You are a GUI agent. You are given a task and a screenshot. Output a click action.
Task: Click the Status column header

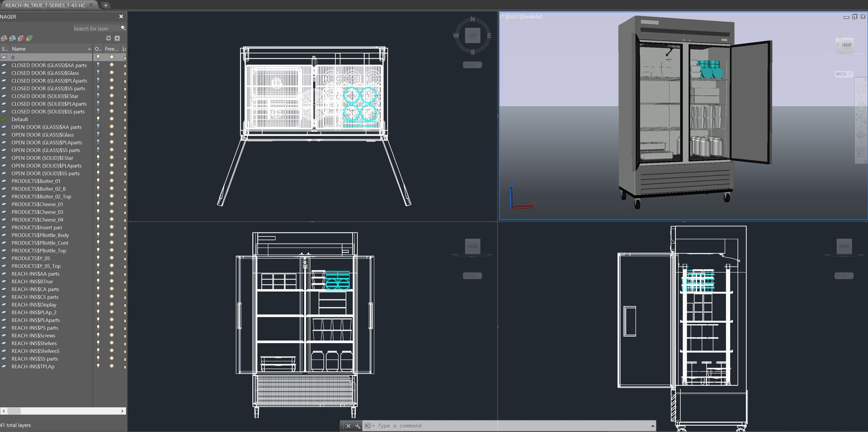tap(5, 49)
